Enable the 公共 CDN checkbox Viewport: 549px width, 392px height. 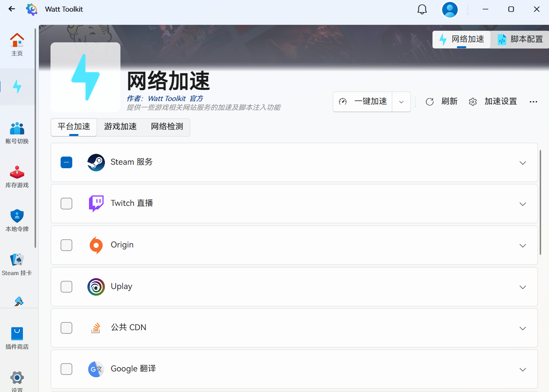tap(66, 328)
